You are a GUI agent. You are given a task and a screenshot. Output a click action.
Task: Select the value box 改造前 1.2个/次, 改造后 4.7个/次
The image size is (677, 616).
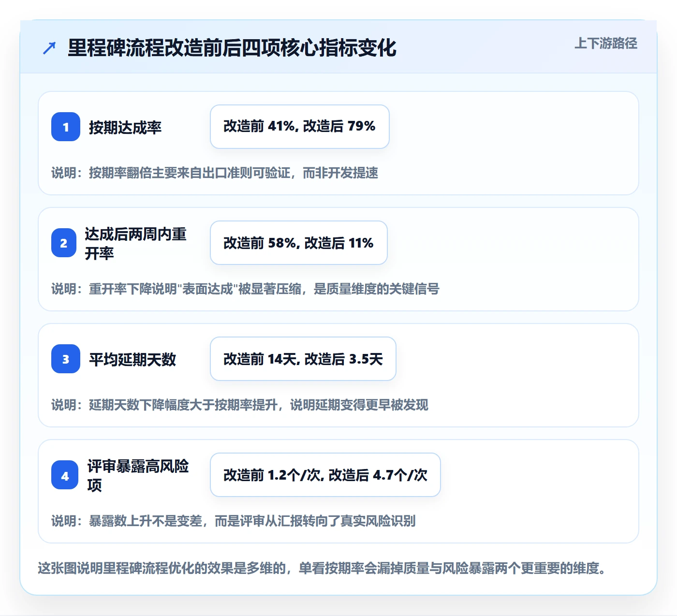point(325,475)
